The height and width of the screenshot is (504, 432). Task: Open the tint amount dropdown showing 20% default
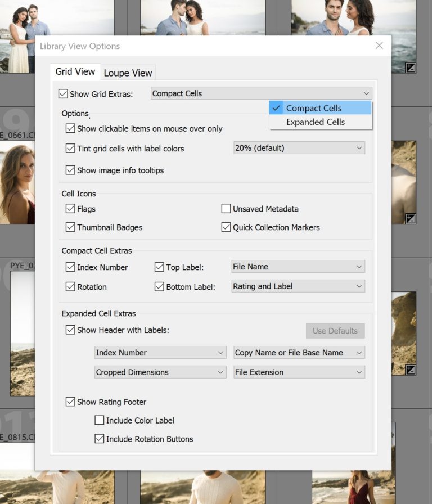[x=298, y=148]
